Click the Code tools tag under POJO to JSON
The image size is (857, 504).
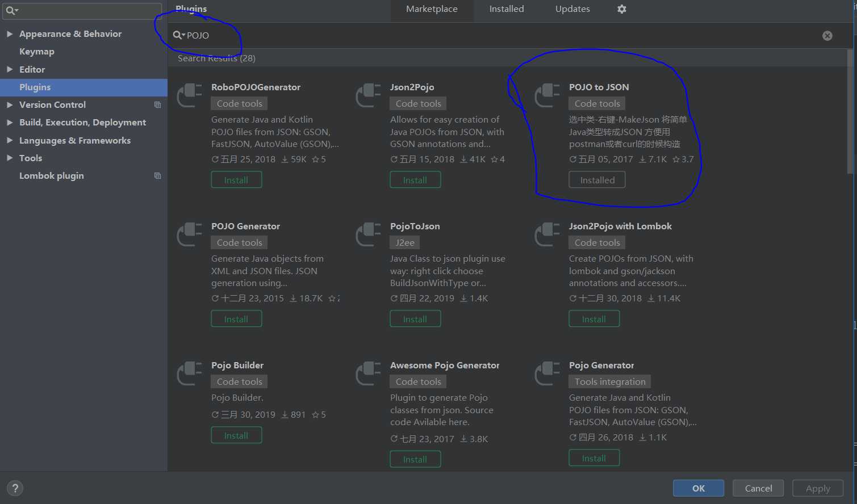597,103
